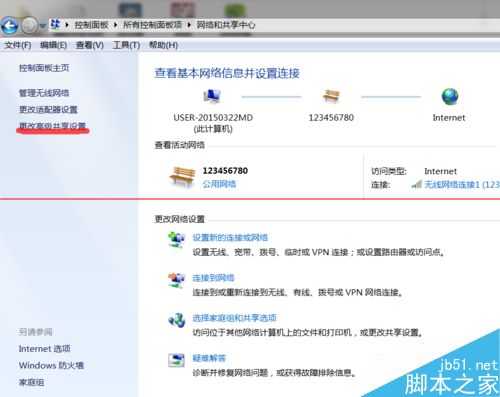
Task: Open the 编辑(E) menu
Action: pyautogui.click(x=53, y=45)
